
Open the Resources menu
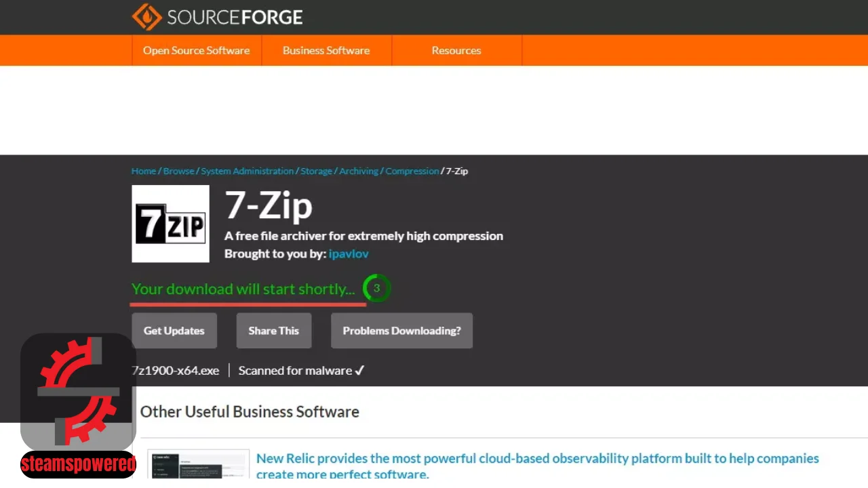(x=456, y=51)
